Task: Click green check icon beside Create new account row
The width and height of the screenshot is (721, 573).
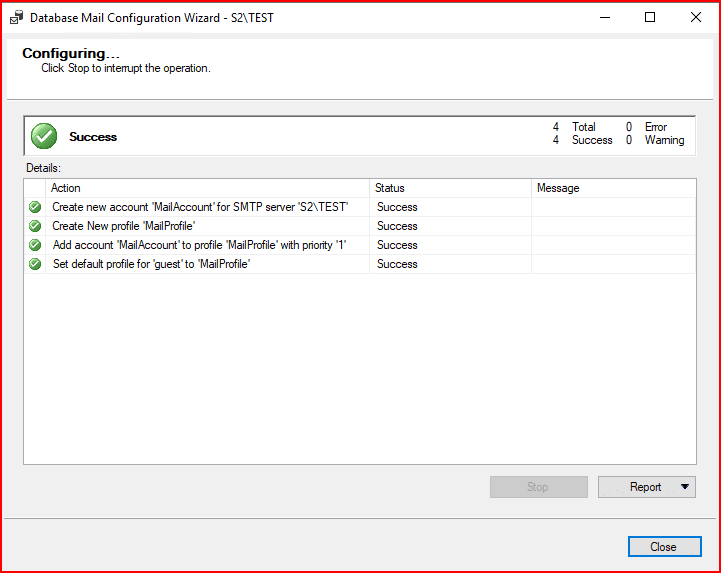Action: click(36, 207)
